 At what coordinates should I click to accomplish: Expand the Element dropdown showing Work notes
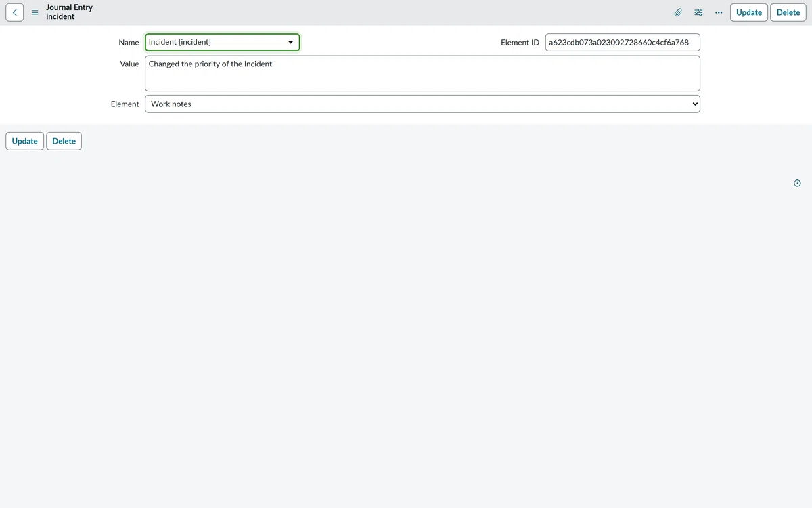(x=423, y=104)
